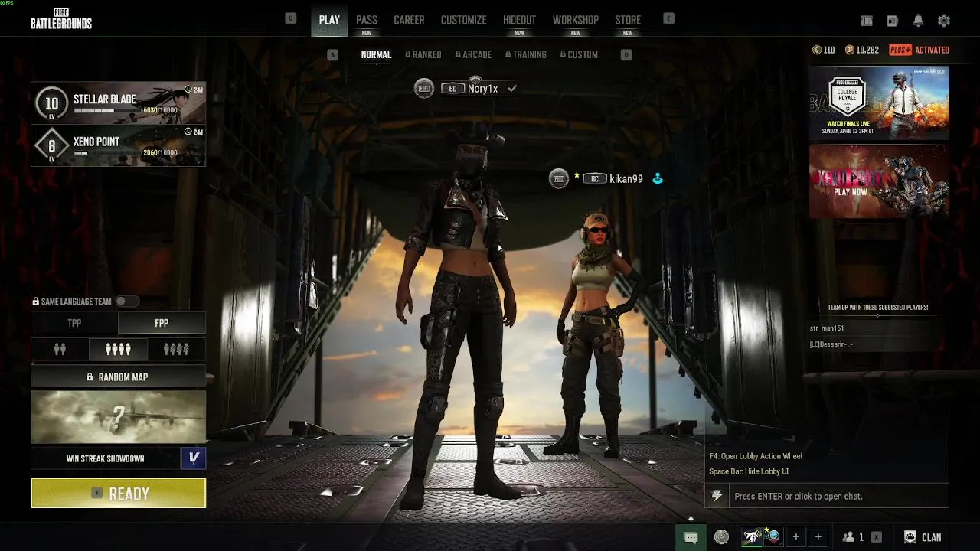The image size is (980, 551).
Task: Expand the chat panel with the up arrow
Action: (691, 519)
